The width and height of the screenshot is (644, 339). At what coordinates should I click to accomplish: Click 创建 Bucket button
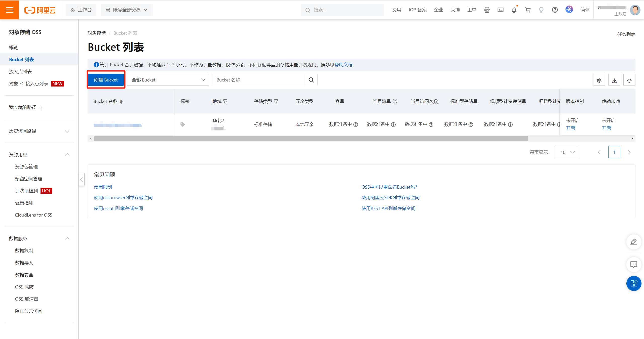pyautogui.click(x=106, y=80)
